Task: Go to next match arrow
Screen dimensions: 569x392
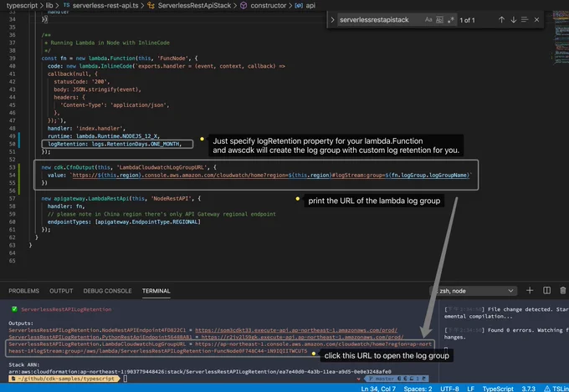Action: click(x=513, y=19)
